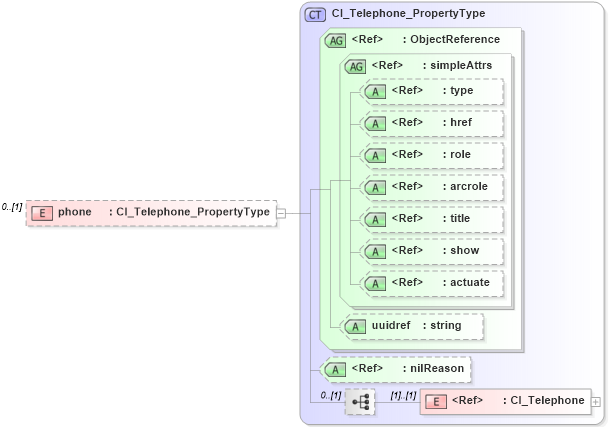Select the nilReason attribute reference
The height and width of the screenshot is (427, 609).
pyautogui.click(x=397, y=369)
